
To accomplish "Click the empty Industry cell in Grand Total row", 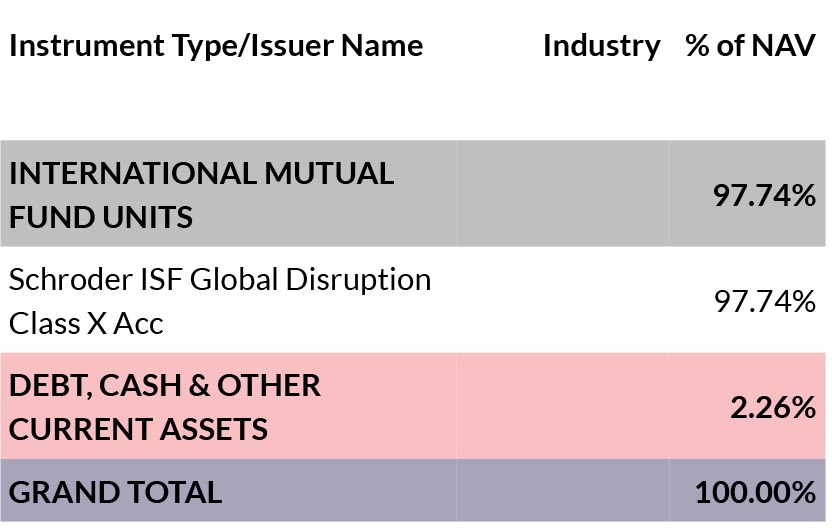I will [562, 490].
